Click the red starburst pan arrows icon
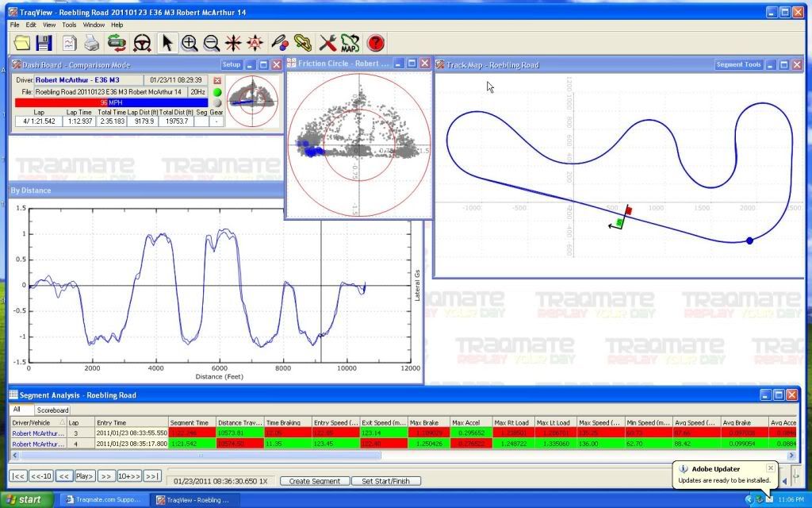The width and height of the screenshot is (812, 508). pos(233,43)
